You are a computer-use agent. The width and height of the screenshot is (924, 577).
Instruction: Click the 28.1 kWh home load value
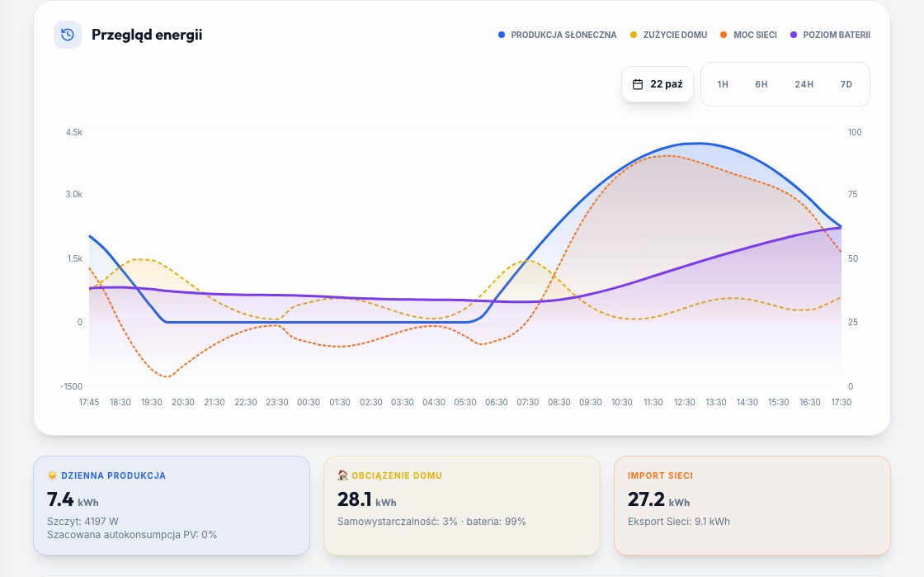click(367, 499)
